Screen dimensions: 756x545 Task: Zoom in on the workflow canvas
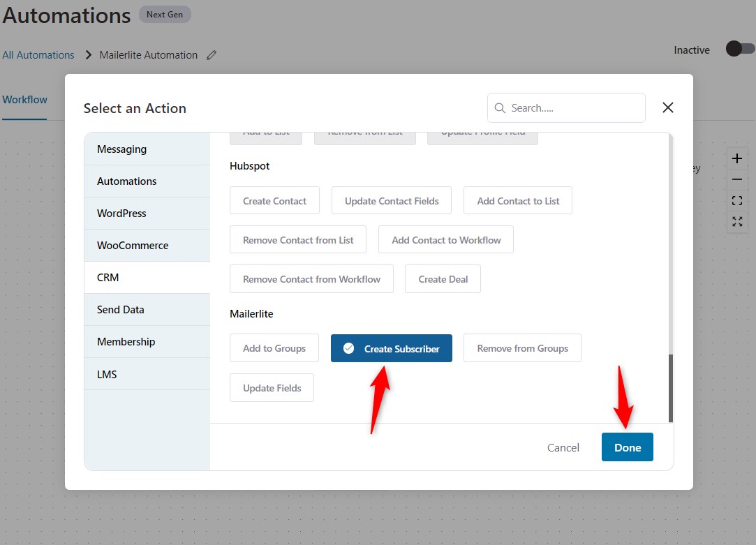pyautogui.click(x=736, y=158)
